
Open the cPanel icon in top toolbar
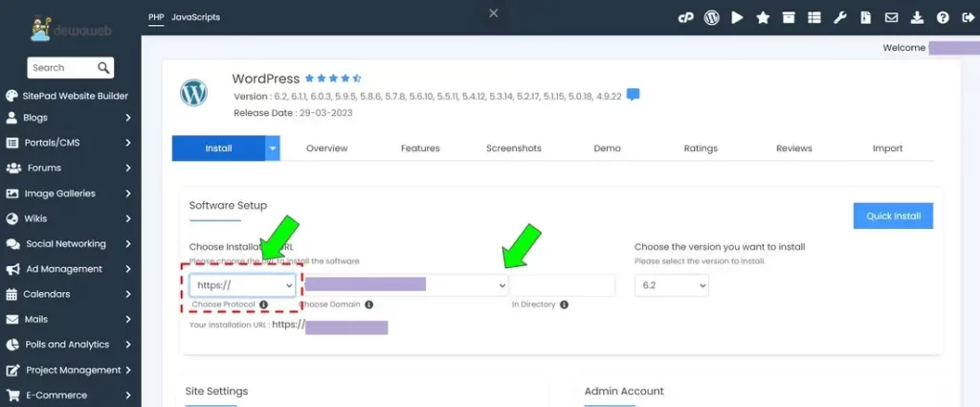pos(685,17)
